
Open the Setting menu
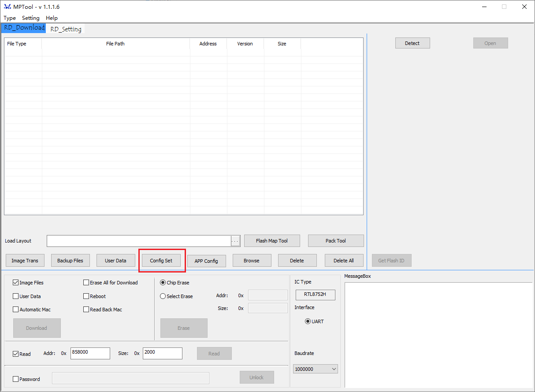(x=30, y=18)
